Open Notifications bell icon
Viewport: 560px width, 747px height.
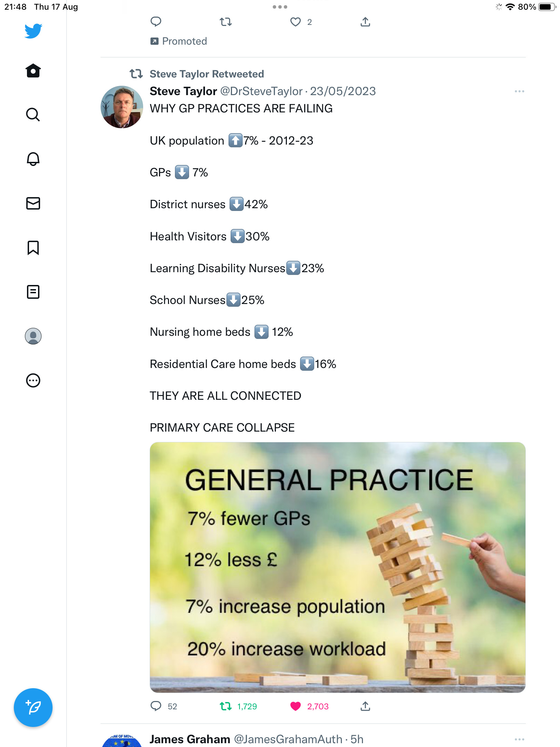(33, 159)
